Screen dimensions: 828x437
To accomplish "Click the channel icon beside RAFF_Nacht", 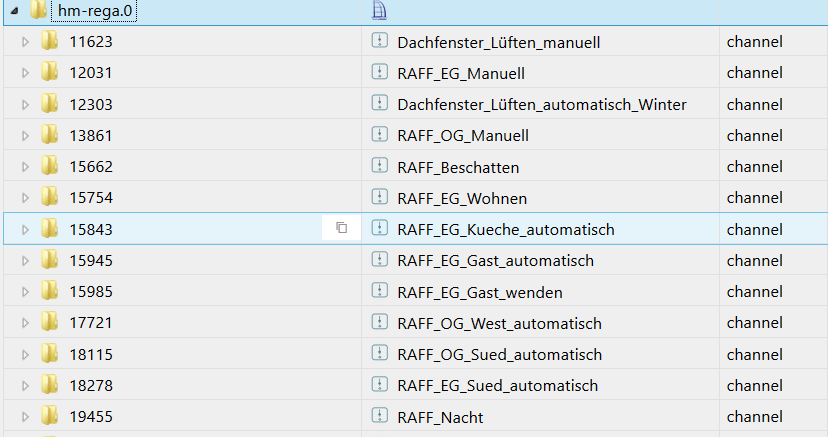I will click(x=379, y=416).
